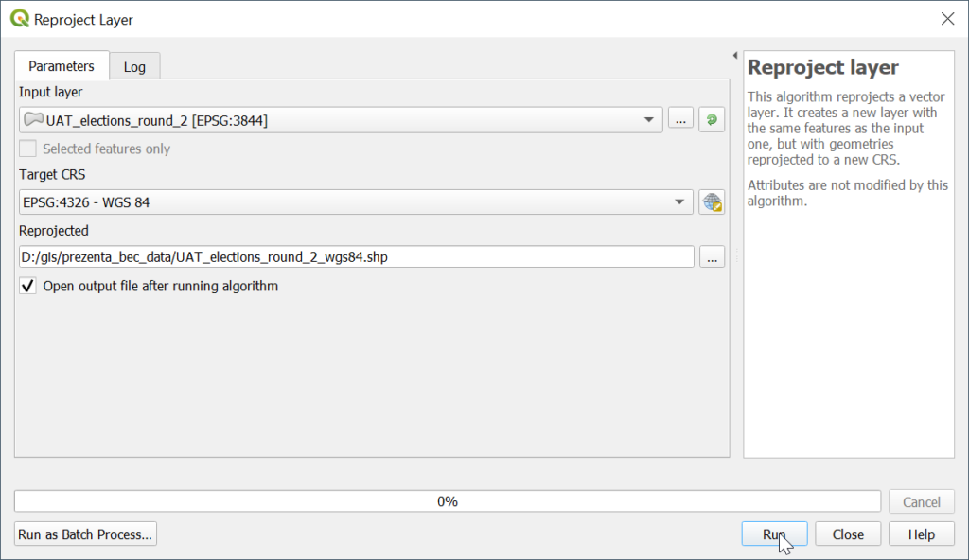Viewport: 969px width, 560px height.
Task: Select the EPSG:4326 - WGS 84 combo box
Action: [356, 202]
